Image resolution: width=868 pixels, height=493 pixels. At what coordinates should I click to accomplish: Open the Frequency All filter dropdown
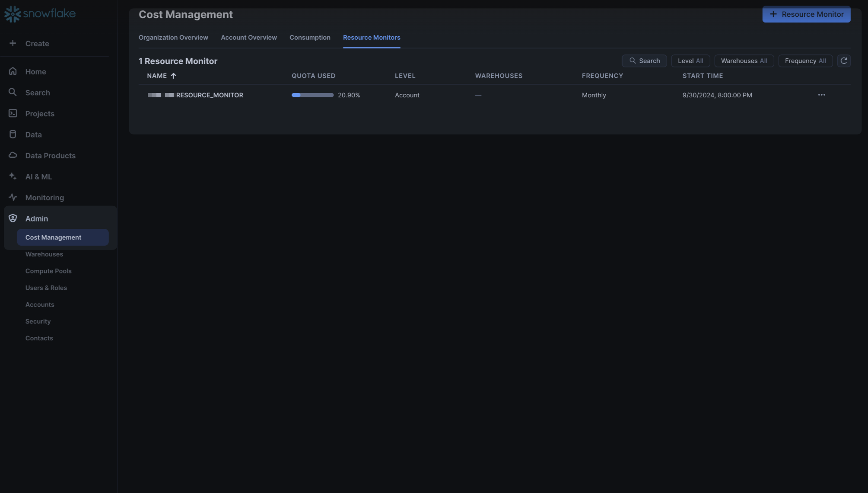coord(805,61)
